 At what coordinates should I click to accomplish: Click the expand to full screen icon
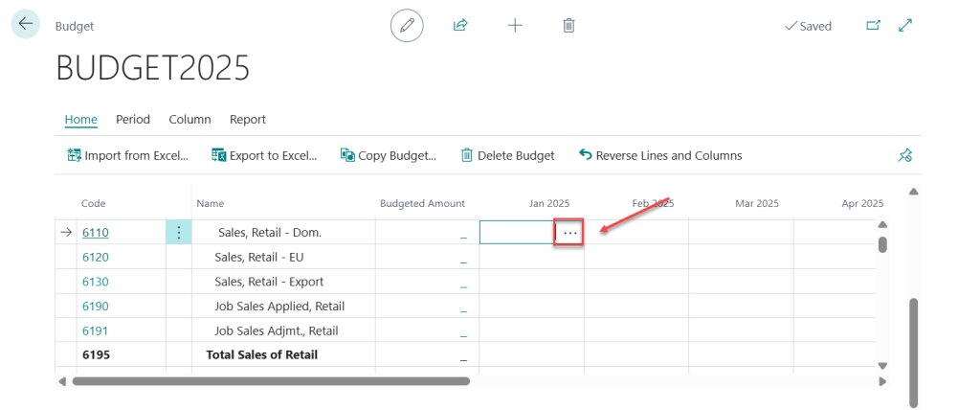(905, 26)
